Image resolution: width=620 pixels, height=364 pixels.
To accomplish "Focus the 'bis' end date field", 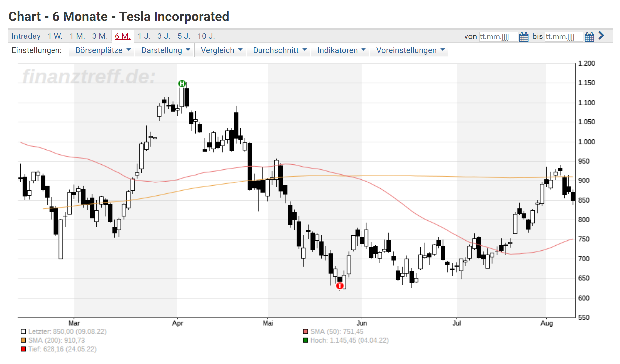I will click(564, 36).
